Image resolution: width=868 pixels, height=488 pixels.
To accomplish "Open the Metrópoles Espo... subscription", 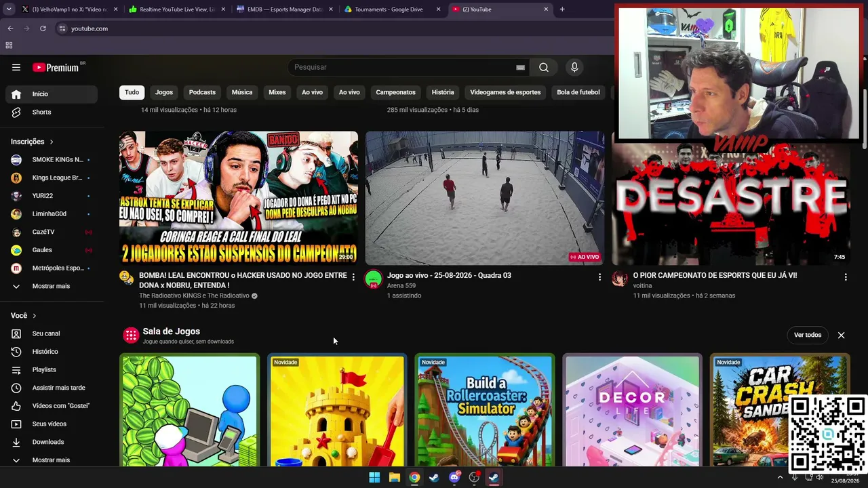I will (x=52, y=268).
